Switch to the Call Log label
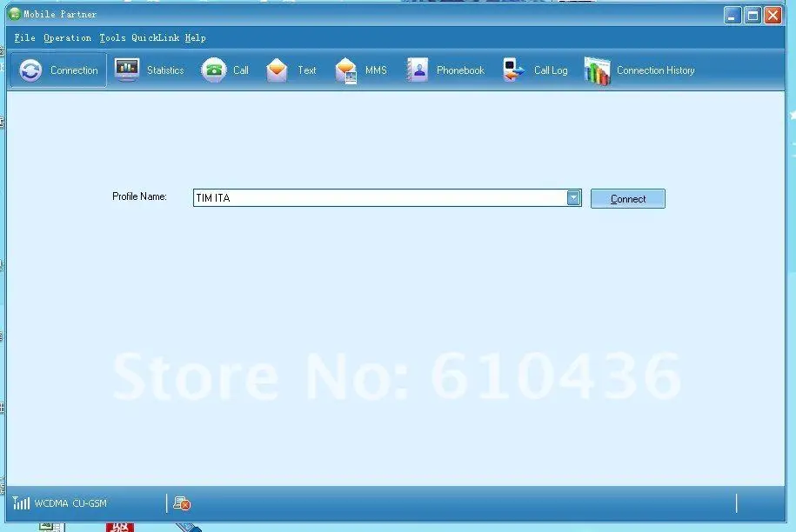 click(x=551, y=70)
